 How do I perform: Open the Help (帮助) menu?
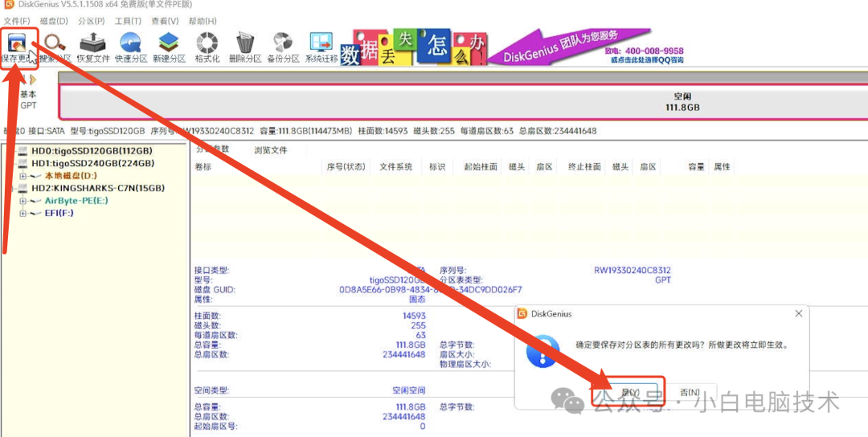click(203, 21)
